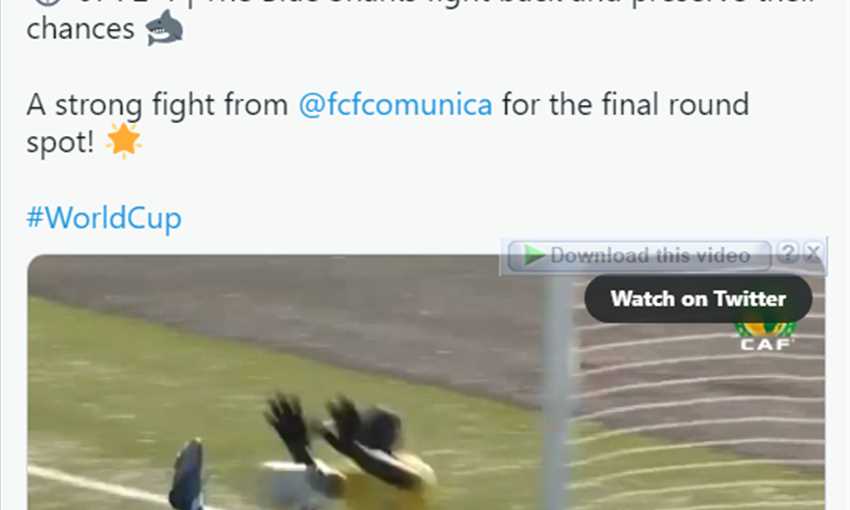
Task: Open the #WorldCup hashtag
Action: coord(104,218)
